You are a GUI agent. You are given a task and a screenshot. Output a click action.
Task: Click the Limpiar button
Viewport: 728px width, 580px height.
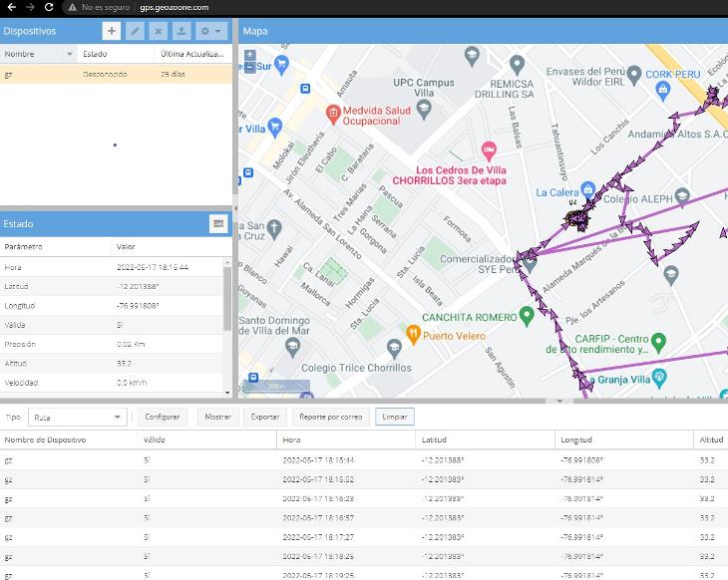click(395, 417)
